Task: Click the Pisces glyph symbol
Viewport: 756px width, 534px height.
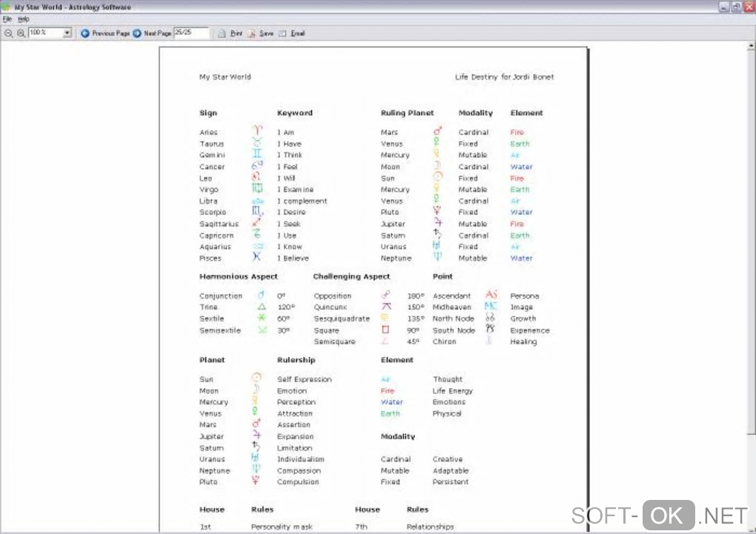Action: (x=257, y=257)
